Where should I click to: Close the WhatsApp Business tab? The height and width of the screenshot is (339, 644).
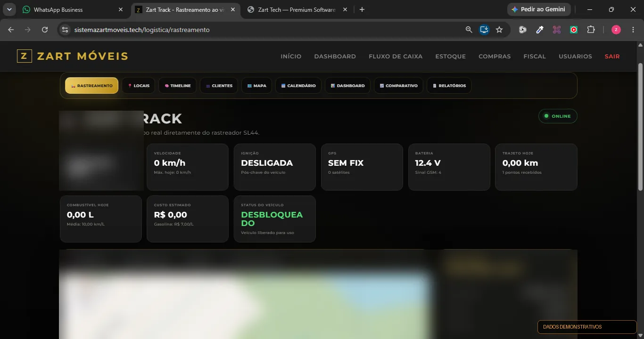click(x=121, y=9)
